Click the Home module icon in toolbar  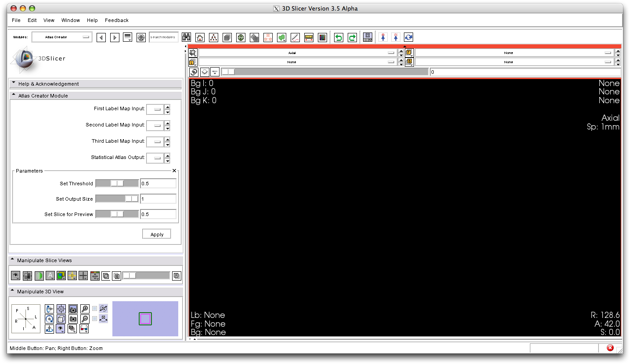[x=200, y=38]
